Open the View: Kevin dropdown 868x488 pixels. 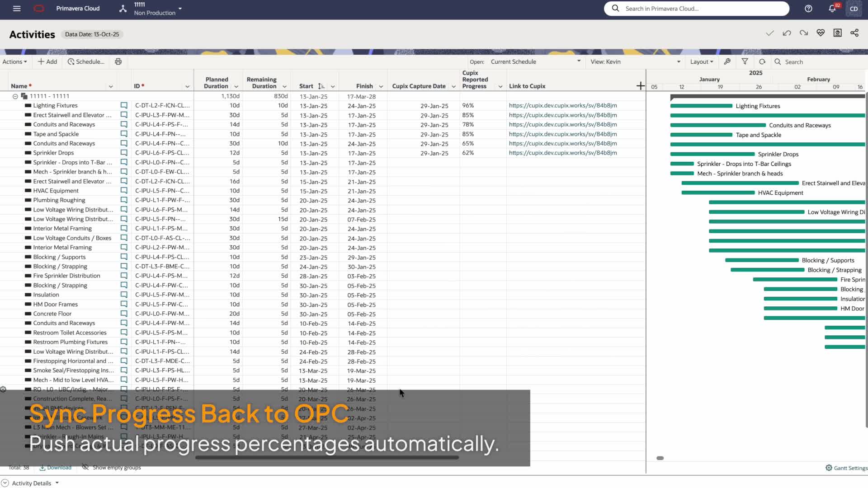(635, 62)
